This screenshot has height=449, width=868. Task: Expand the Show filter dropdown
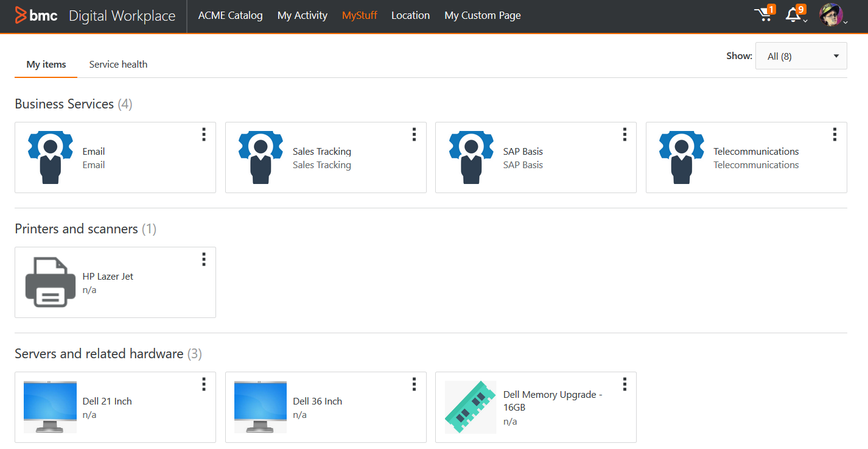click(x=801, y=56)
